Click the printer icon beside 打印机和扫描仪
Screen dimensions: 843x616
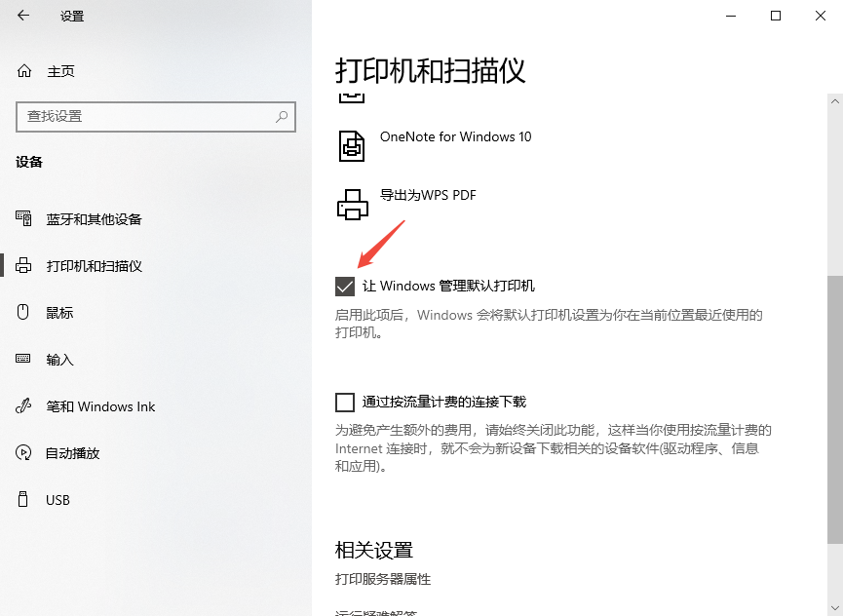click(22, 265)
